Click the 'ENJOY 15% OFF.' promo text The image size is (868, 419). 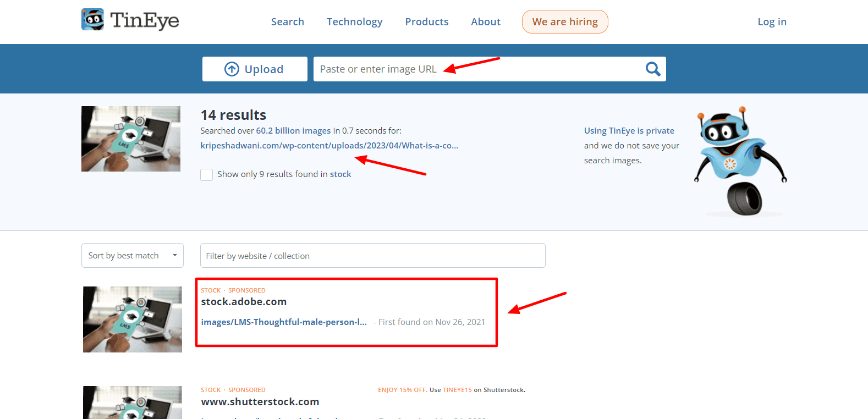[403, 390]
